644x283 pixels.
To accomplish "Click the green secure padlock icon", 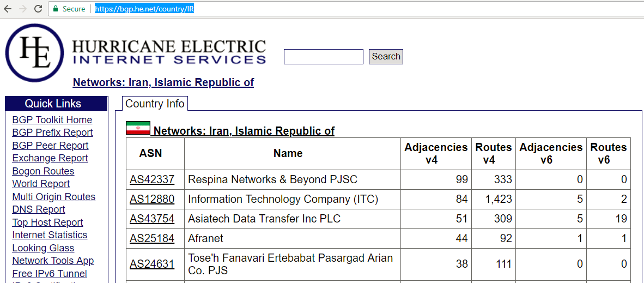I will click(x=55, y=9).
